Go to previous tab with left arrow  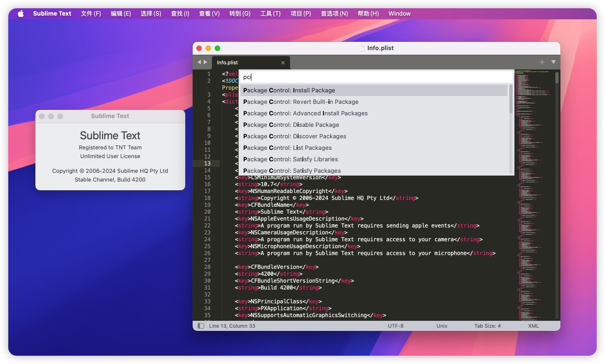pos(199,62)
